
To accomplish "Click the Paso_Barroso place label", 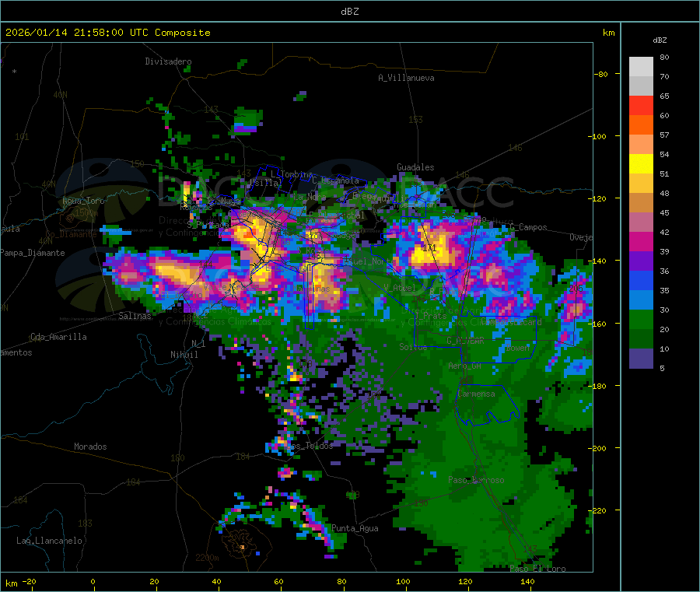I will click(x=476, y=480).
